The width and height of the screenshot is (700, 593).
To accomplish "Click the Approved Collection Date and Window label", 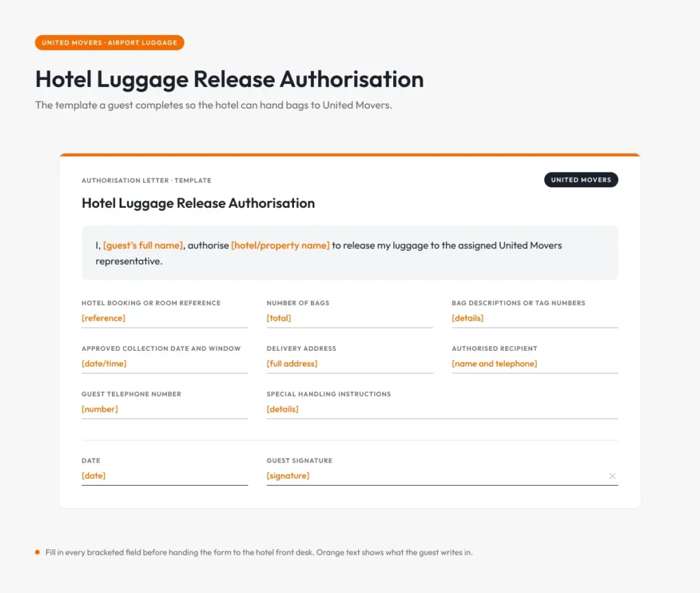I will (x=161, y=348).
